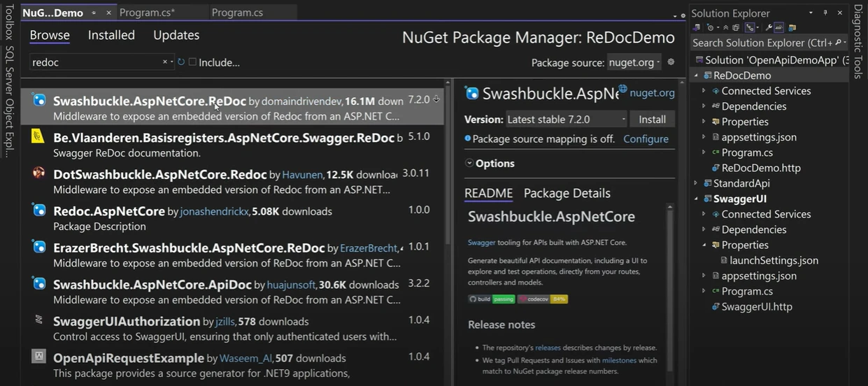Viewport: 868px width, 386px height.
Task: Select the Browse tab
Action: click(x=50, y=35)
